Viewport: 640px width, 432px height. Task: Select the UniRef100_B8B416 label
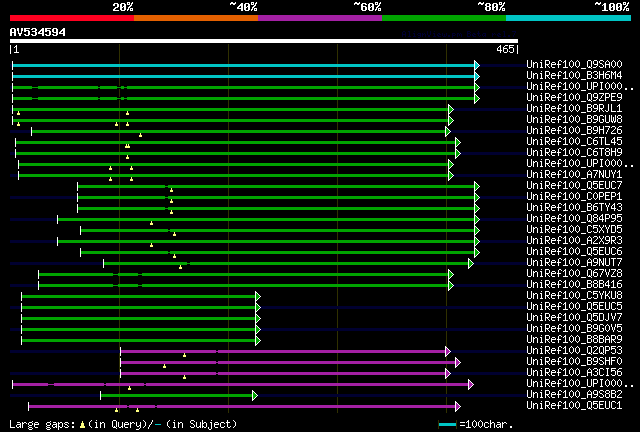click(574, 285)
